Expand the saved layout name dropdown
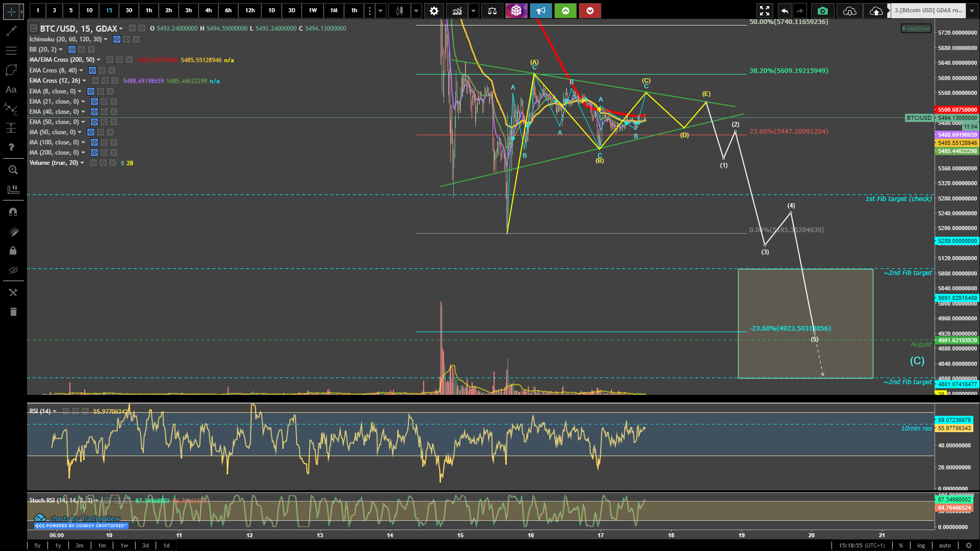The height and width of the screenshot is (551, 980). (x=972, y=11)
